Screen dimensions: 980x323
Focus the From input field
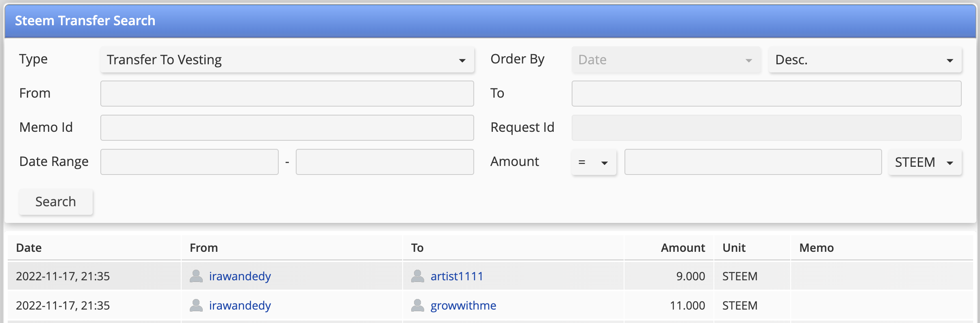(x=287, y=94)
